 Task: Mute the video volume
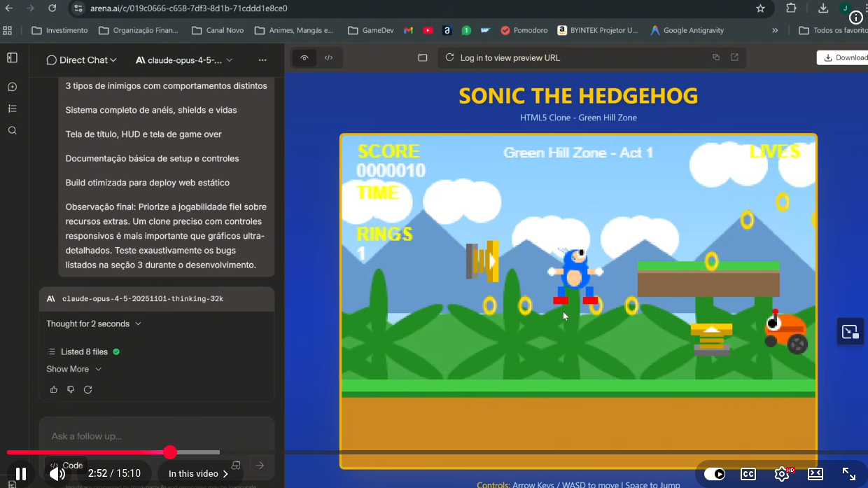click(57, 474)
